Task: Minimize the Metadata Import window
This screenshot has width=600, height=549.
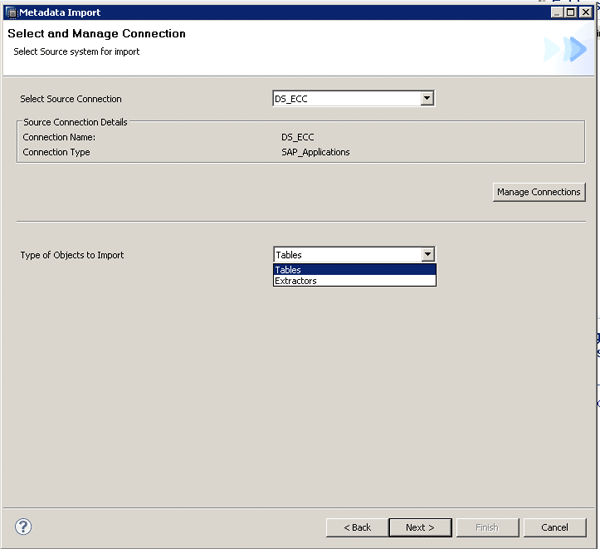Action: coord(555,12)
